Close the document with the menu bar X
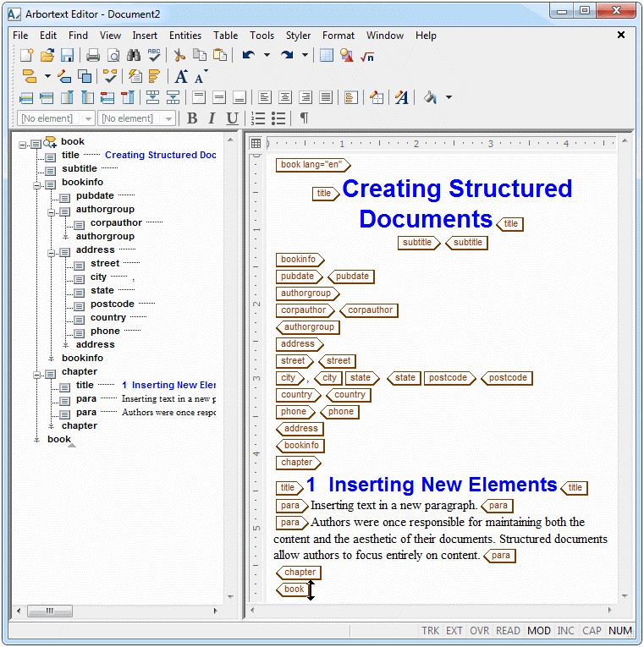The width and height of the screenshot is (644, 647). coord(621,35)
